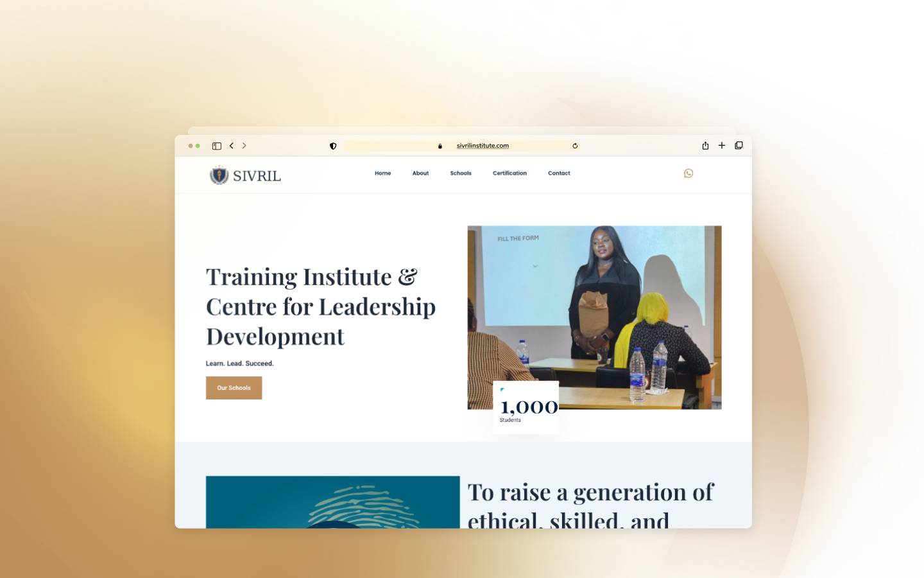Open the About page from the navigation
924x578 pixels.
pos(420,173)
